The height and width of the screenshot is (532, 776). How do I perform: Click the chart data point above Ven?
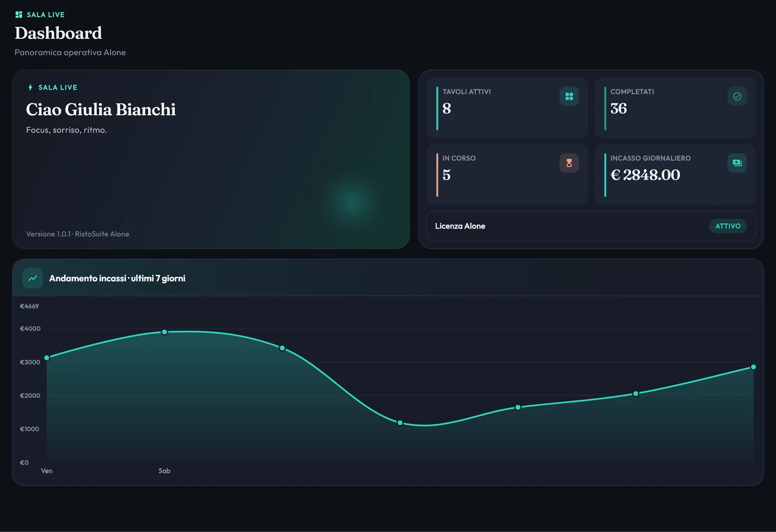(47, 358)
